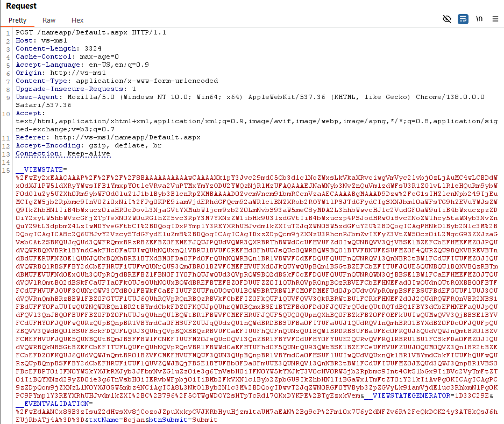Click the __VIEWSTATE parameter name
This screenshot has height=424, width=504.
coord(39,169)
